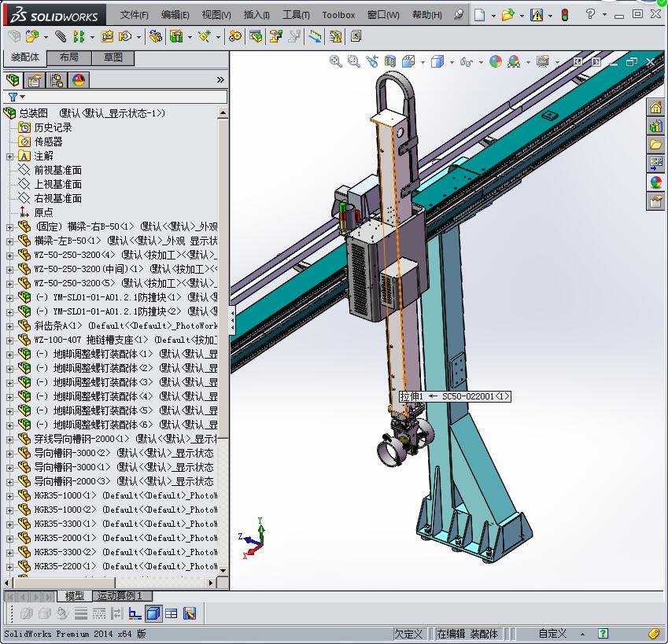Click the New document icon
This screenshot has width=668, height=644.
pos(479,15)
